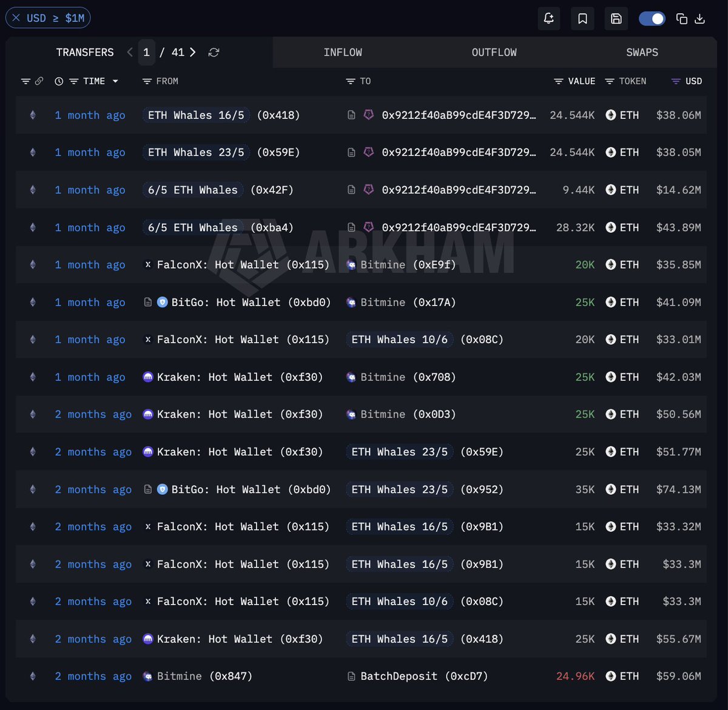The width and height of the screenshot is (728, 710).
Task: Click the pink entity icon in the $43.89M row
Action: tap(368, 227)
